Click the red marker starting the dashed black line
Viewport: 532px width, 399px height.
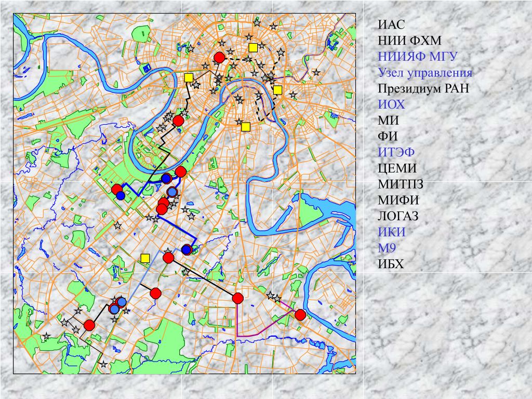tap(220, 58)
